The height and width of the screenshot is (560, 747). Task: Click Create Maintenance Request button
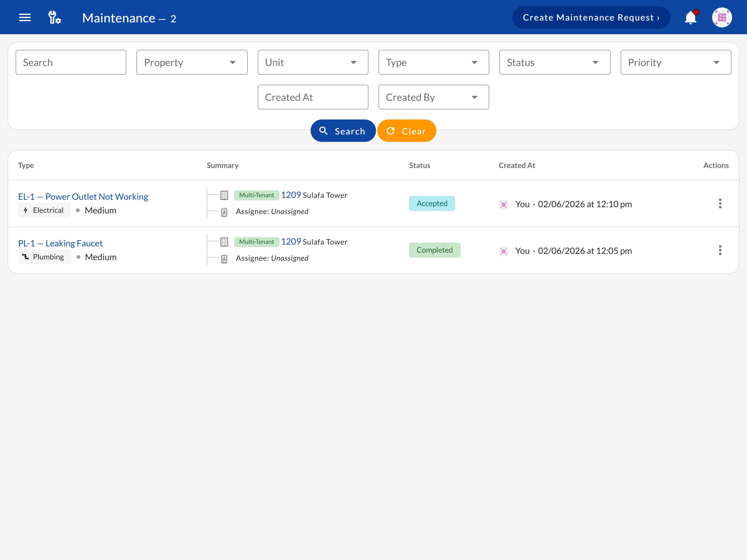pos(591,17)
